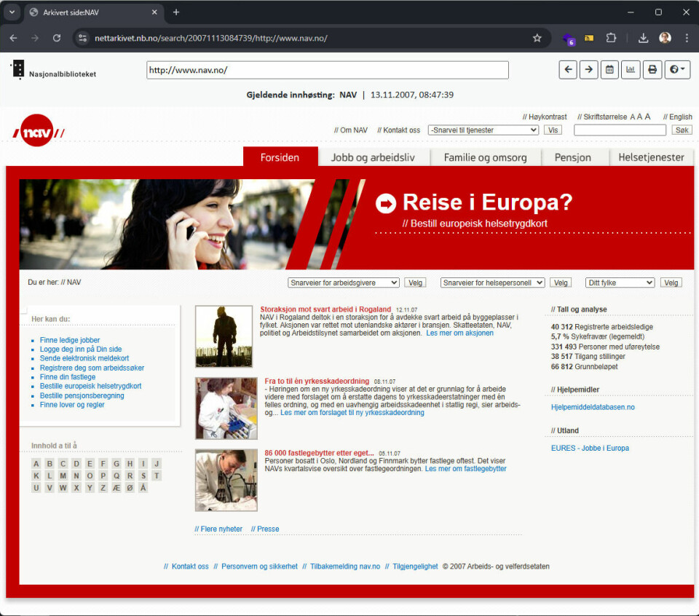Click the Søk button
The height and width of the screenshot is (616, 699).
click(682, 130)
